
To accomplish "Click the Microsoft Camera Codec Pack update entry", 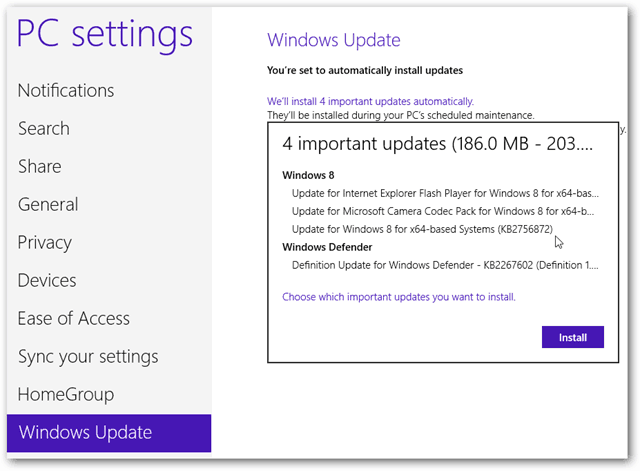I will coord(443,211).
